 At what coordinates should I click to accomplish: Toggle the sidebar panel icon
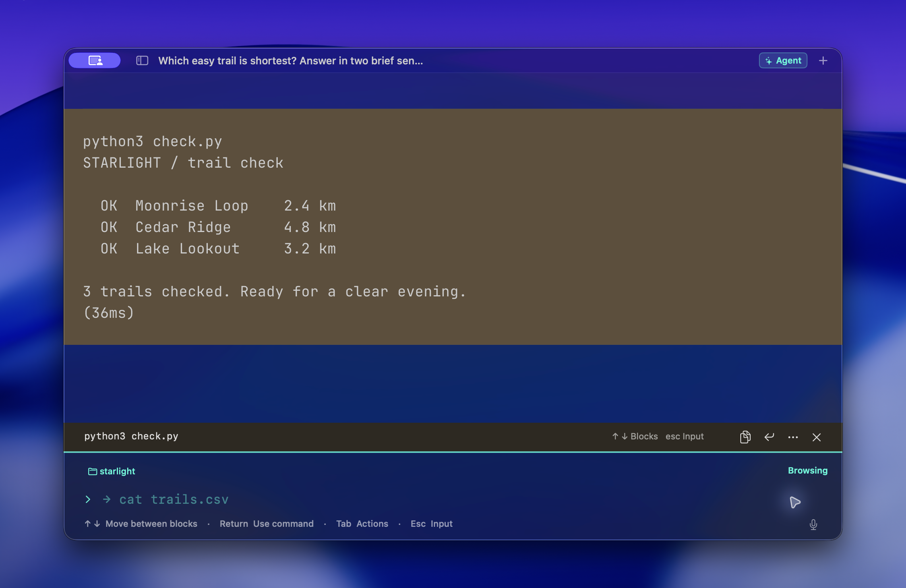[142, 60]
